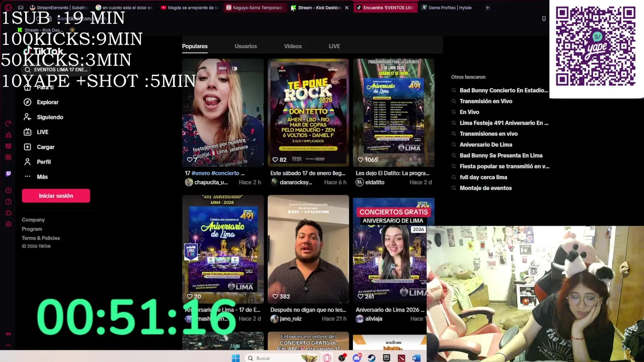Open Opera sidebar history clock icon
This screenshot has width=644, height=362.
point(8,202)
